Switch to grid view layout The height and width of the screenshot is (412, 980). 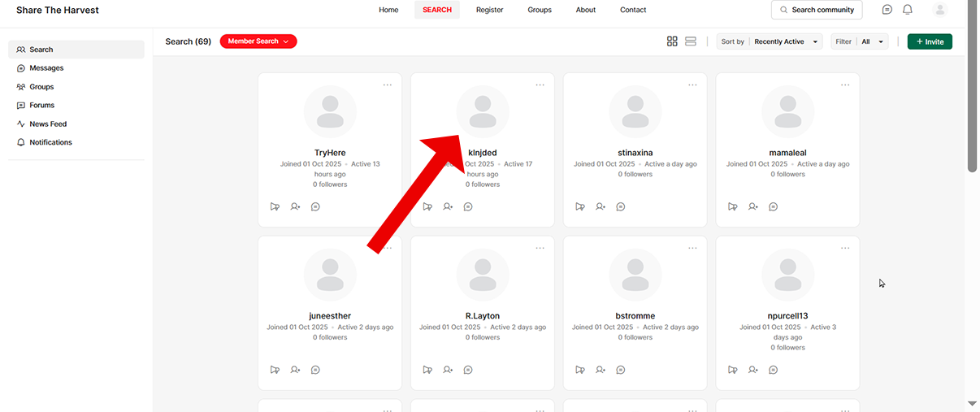672,41
